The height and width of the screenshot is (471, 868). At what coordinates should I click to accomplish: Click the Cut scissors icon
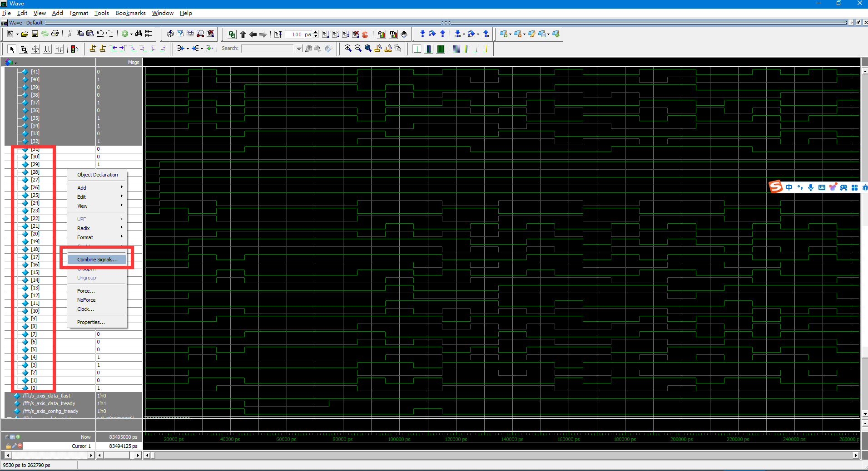[70, 34]
